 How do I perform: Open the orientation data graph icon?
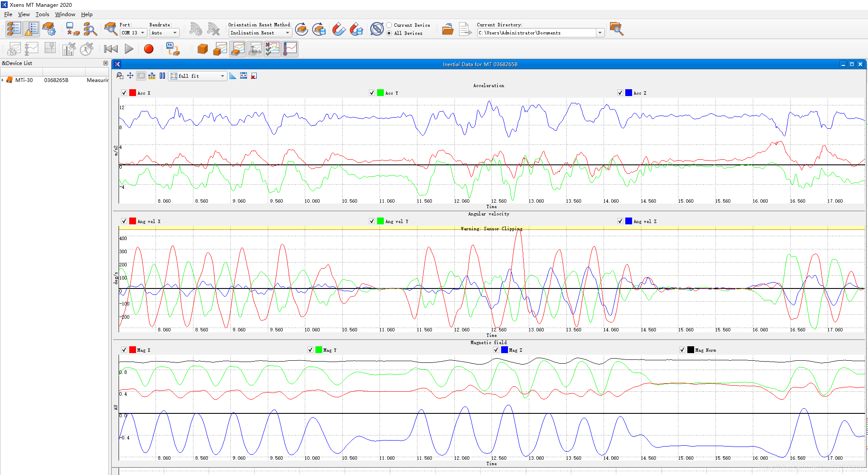tap(220, 49)
